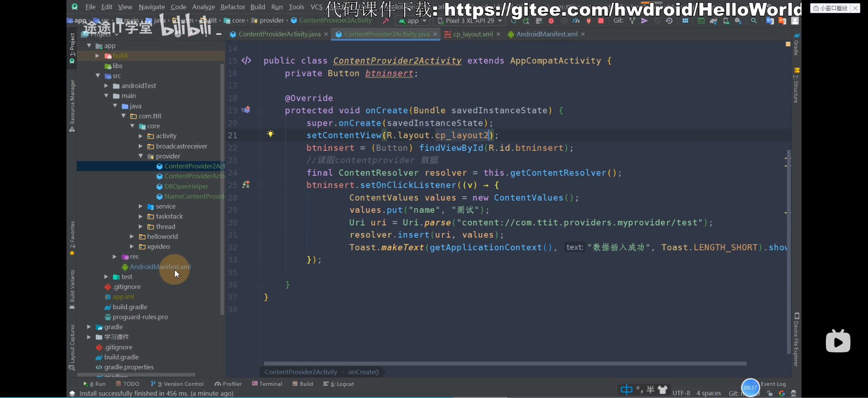Click the blue translate plugin icon

point(770,21)
